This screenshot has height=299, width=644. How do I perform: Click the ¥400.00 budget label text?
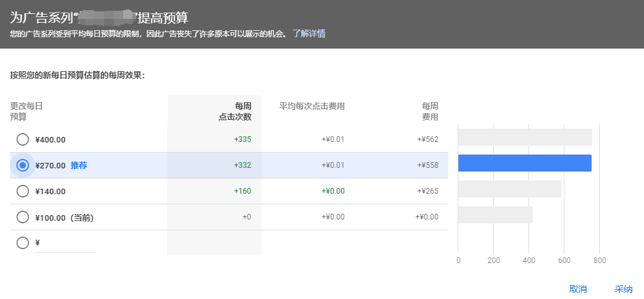coord(50,140)
